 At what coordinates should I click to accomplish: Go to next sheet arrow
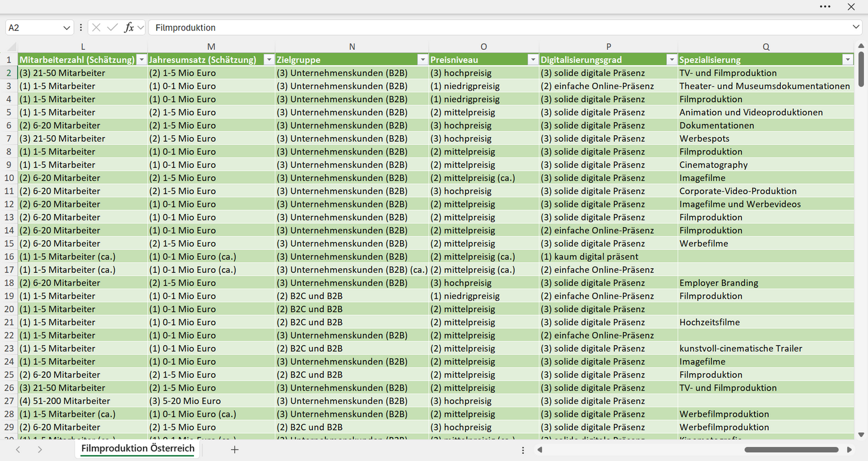(x=40, y=450)
